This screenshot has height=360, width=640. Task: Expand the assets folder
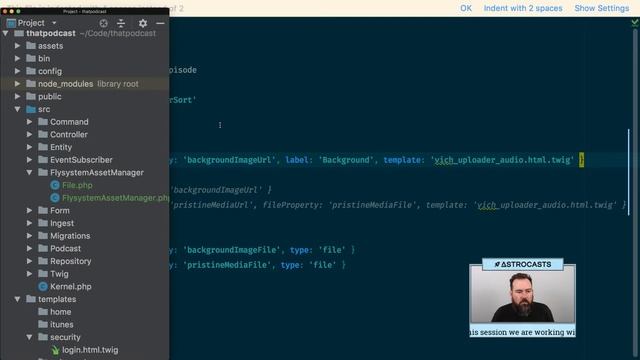(x=17, y=46)
